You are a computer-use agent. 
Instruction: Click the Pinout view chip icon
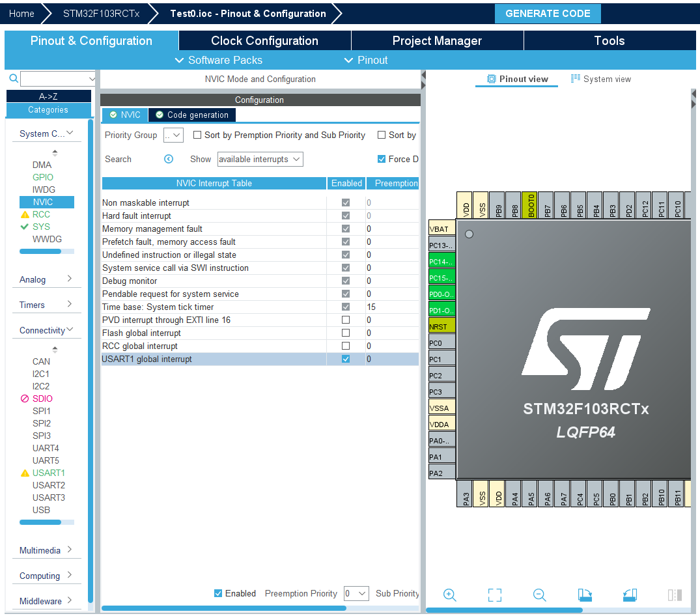tap(491, 79)
